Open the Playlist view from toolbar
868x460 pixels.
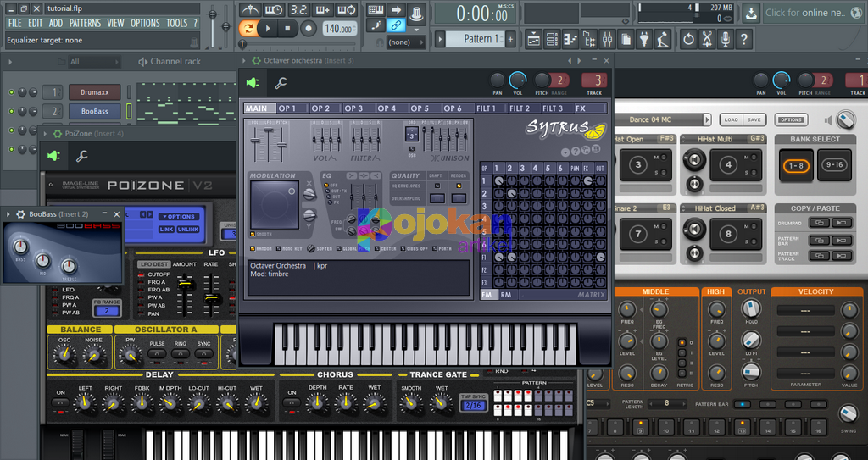coord(534,39)
